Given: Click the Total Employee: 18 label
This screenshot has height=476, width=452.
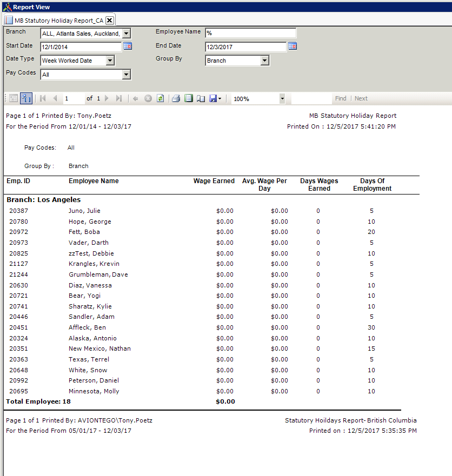Looking at the screenshot, I should (38, 401).
